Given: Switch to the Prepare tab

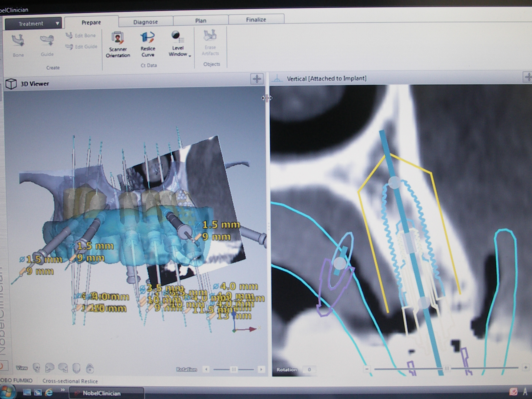Looking at the screenshot, I should [x=91, y=22].
